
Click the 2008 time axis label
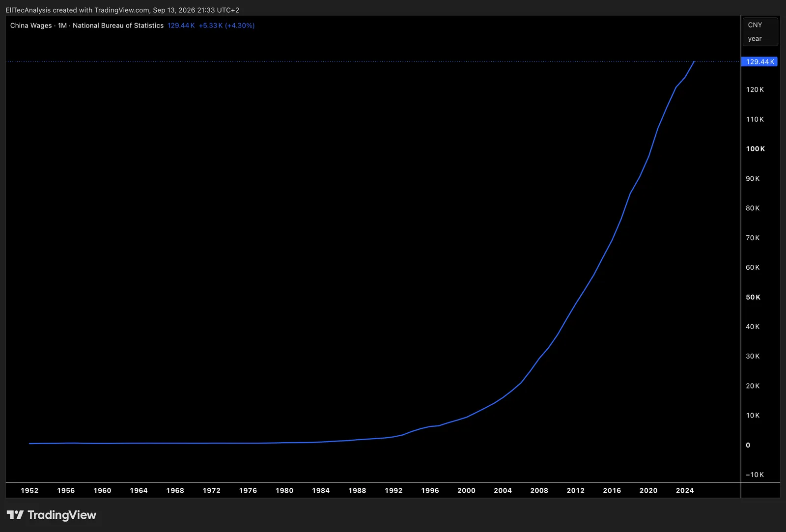(539, 491)
